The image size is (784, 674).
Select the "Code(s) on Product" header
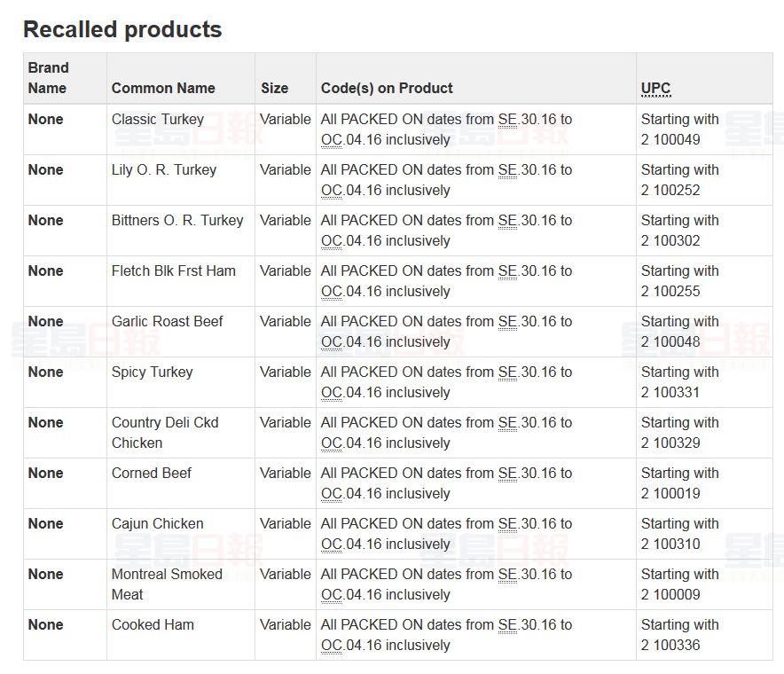coord(387,88)
